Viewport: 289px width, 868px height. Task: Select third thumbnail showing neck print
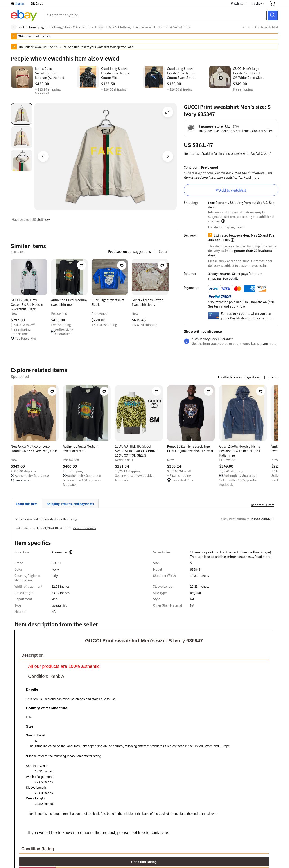[22, 161]
